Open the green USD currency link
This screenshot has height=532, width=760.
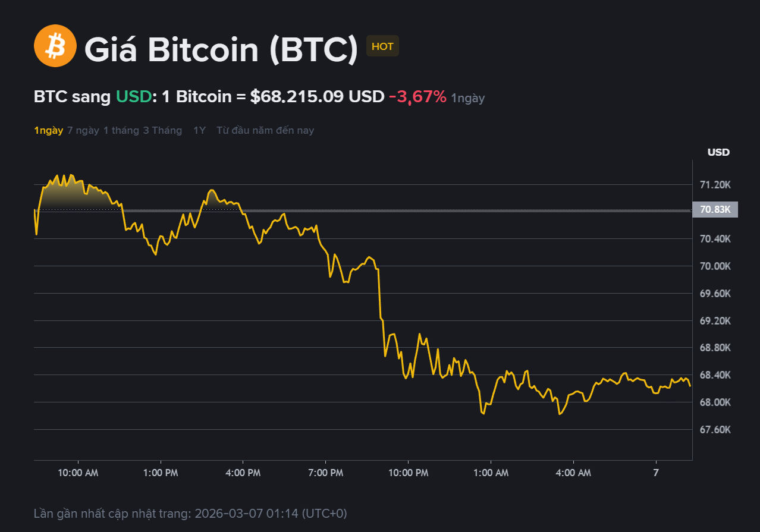coord(134,97)
